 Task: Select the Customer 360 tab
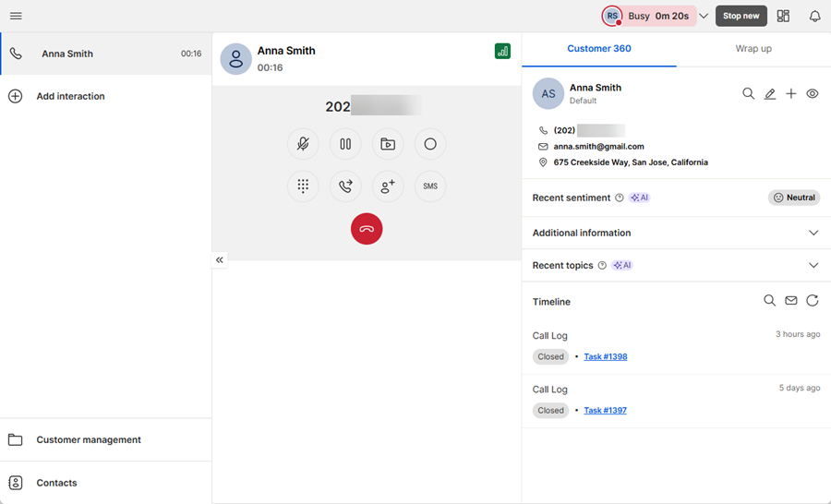point(599,49)
